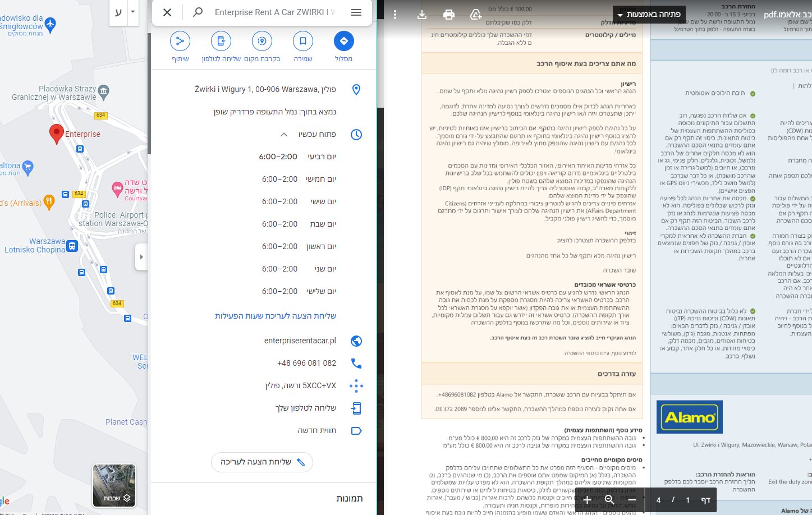Screen dimensions: 812x515
Task: Save the place with שמירה bookmark icon
Action: pyautogui.click(x=303, y=41)
